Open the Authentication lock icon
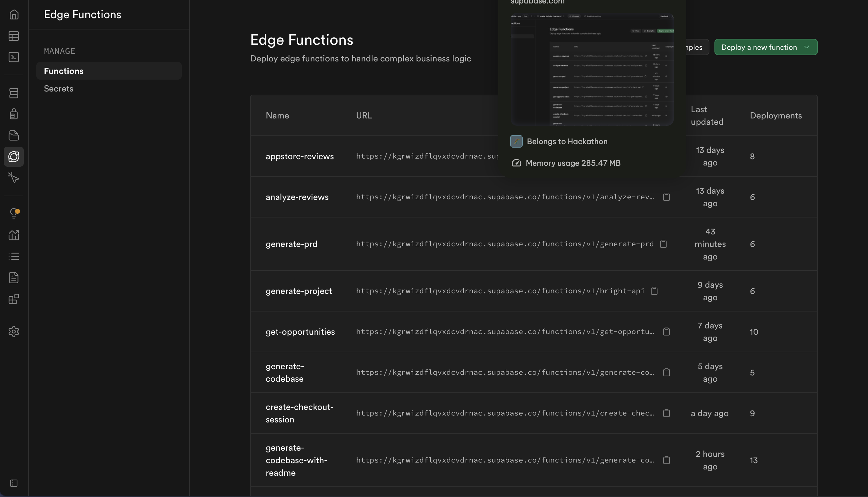The image size is (868, 497). click(14, 114)
